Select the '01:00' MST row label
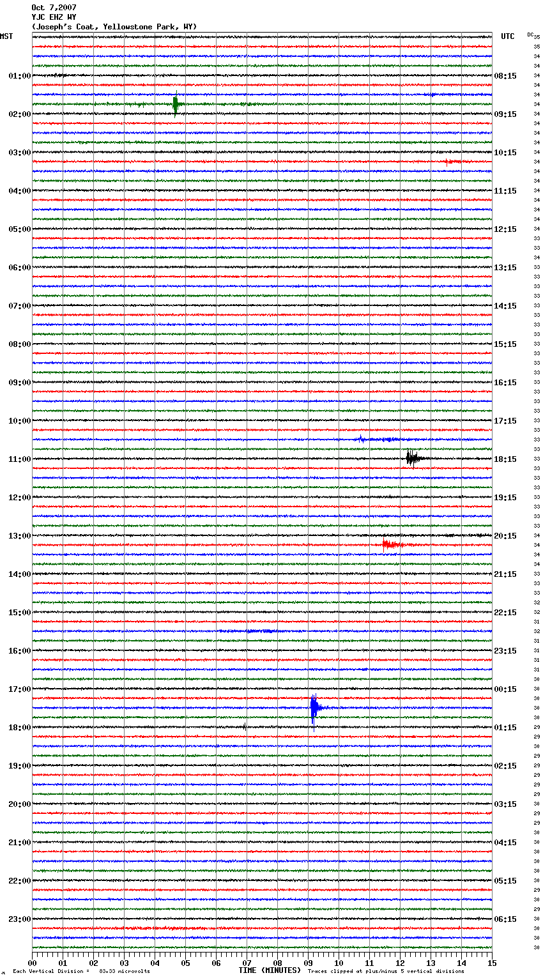This screenshot has width=543, height=980. click(x=20, y=76)
